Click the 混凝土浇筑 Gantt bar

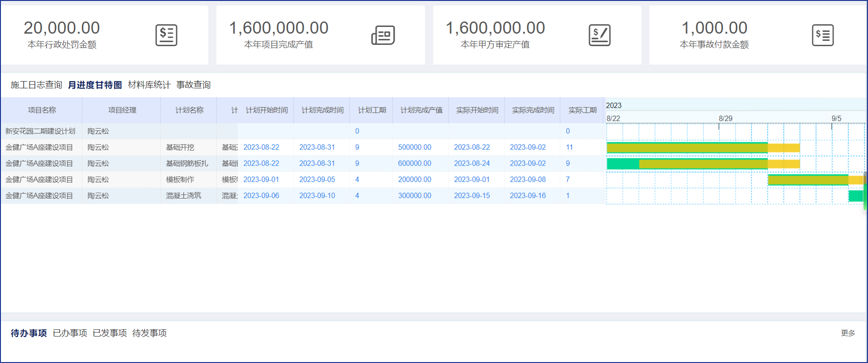[856, 196]
